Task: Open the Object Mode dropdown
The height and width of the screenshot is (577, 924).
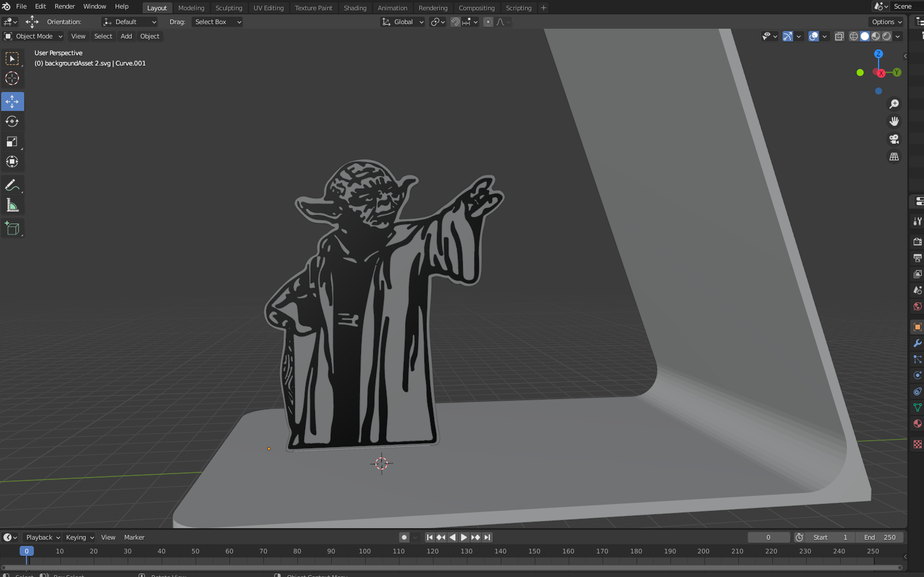Action: coord(33,36)
